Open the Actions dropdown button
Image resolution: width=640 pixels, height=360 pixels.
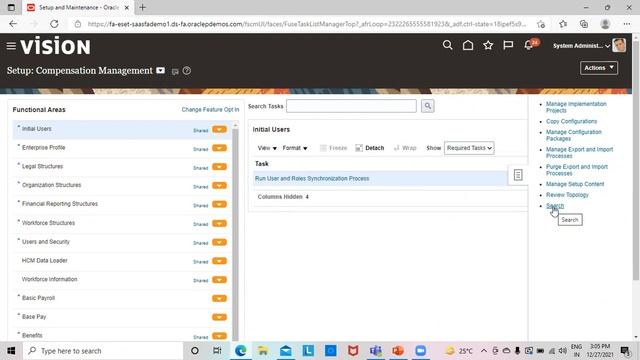(599, 68)
